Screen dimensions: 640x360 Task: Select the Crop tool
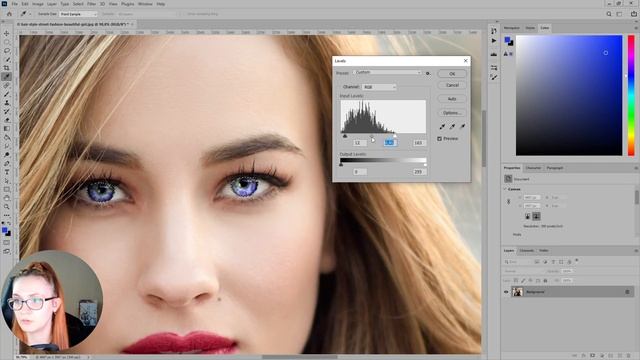pos(7,68)
